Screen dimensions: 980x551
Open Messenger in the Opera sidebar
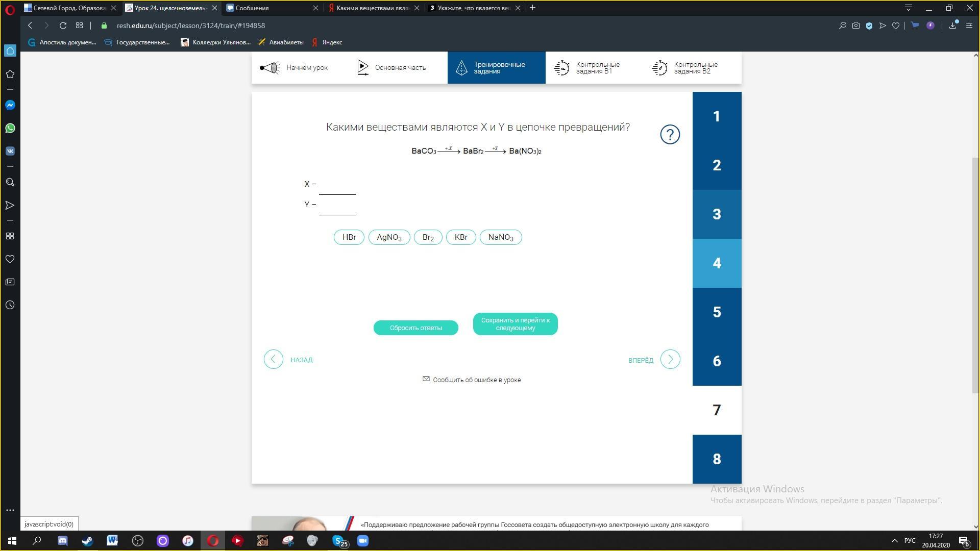pyautogui.click(x=10, y=105)
